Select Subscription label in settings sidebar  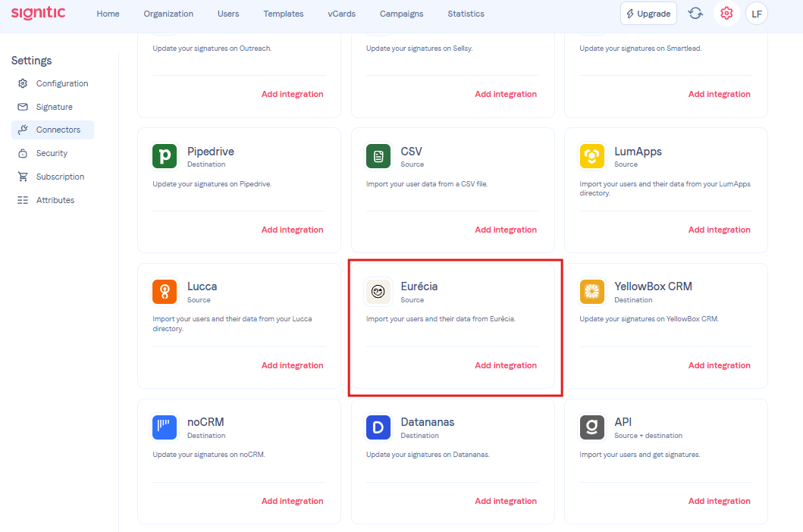pyautogui.click(x=60, y=177)
